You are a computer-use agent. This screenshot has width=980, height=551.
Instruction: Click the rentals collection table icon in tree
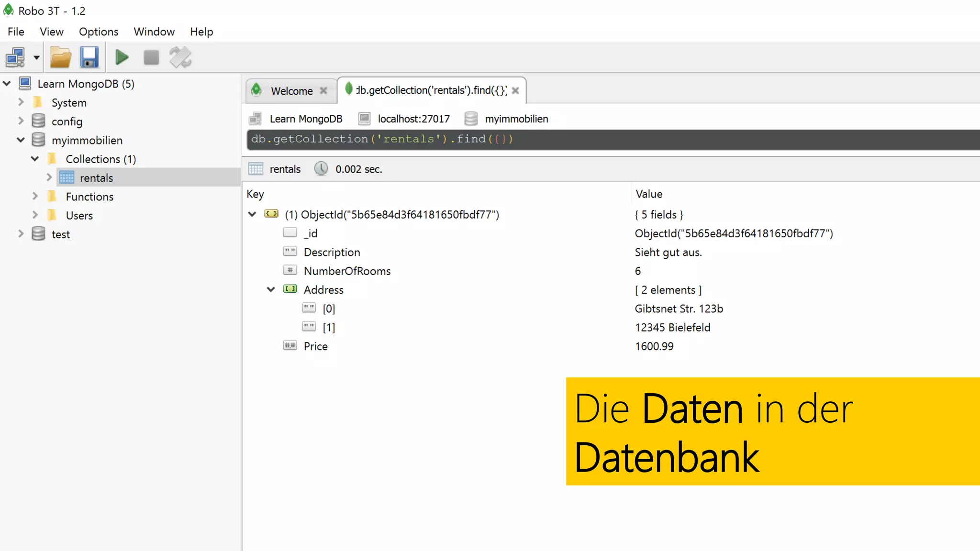pos(67,177)
